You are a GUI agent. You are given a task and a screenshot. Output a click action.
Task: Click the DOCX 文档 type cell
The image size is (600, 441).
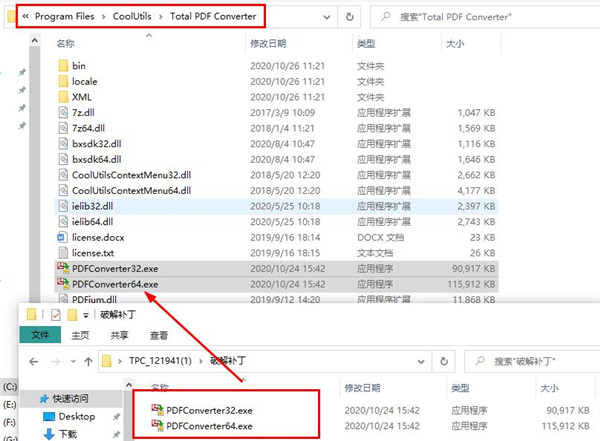(380, 237)
